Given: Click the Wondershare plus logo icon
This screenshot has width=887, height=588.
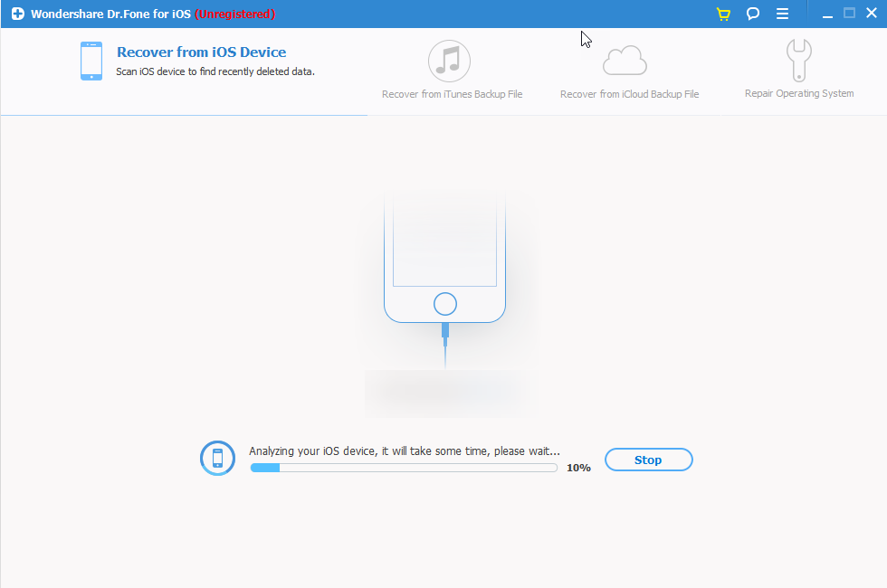Looking at the screenshot, I should tap(17, 14).
